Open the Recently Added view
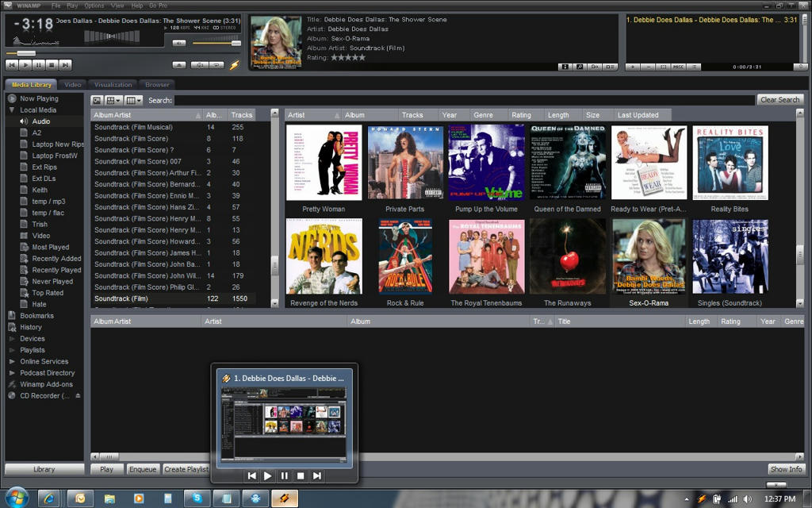This screenshot has height=508, width=812. coord(56,259)
